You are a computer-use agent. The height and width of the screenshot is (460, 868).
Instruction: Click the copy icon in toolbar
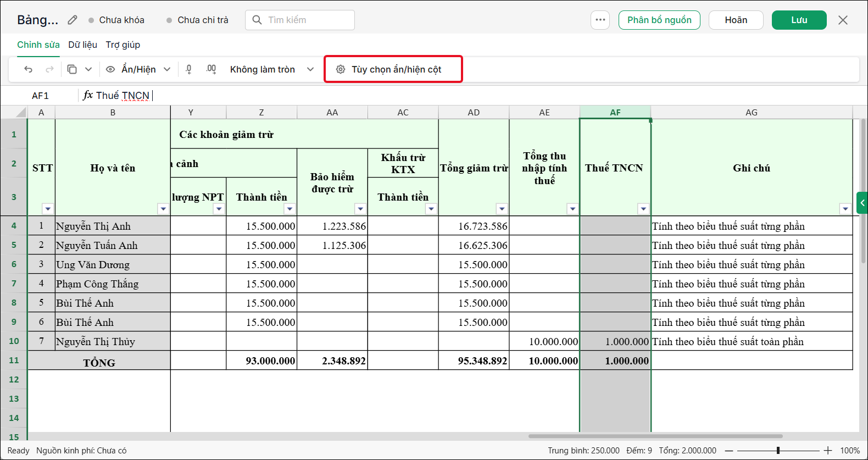[72, 69]
